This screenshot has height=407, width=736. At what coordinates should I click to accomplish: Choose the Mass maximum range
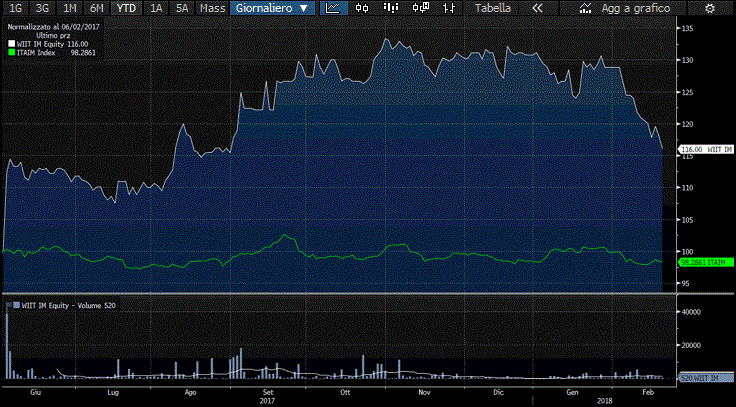pos(212,8)
